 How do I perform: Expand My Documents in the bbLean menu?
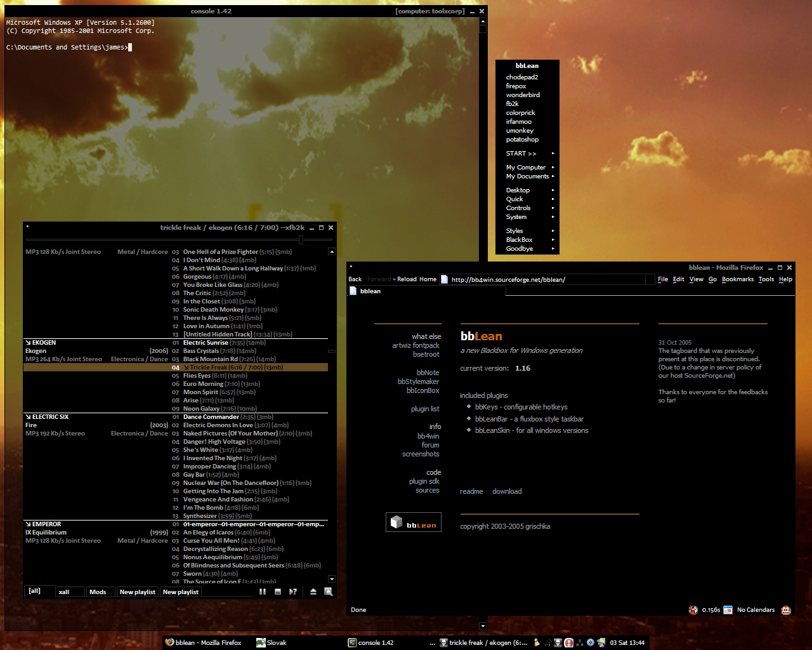[x=528, y=176]
